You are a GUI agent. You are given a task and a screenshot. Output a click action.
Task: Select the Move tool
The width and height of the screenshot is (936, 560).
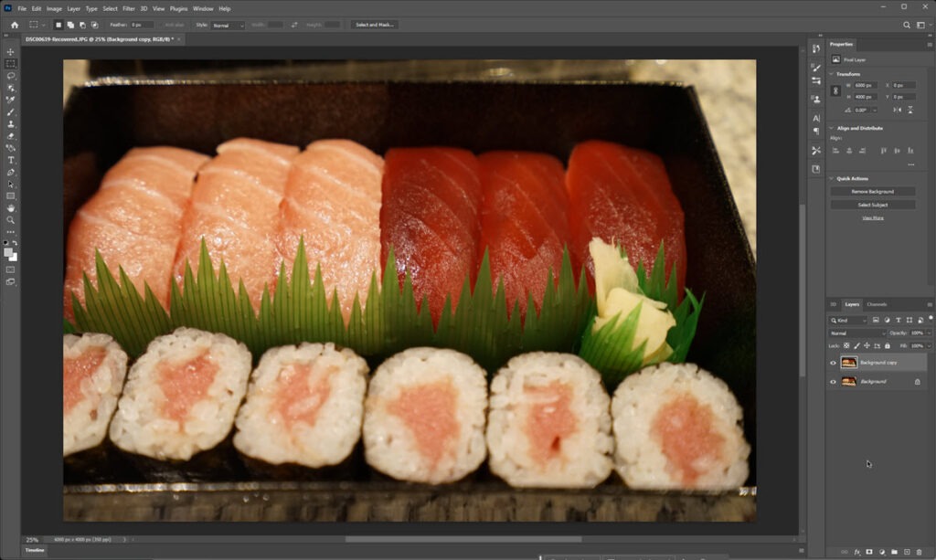click(11, 52)
